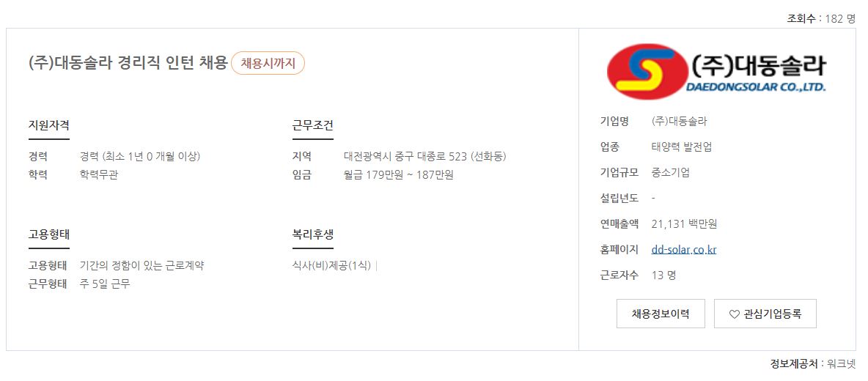Open the 채용정보이력 button
Image resolution: width=868 pixels, height=381 pixels.
click(x=661, y=314)
